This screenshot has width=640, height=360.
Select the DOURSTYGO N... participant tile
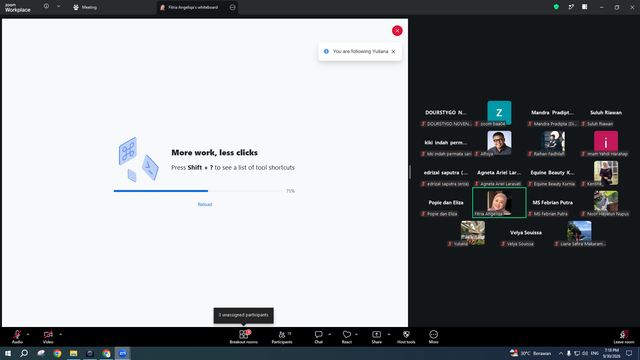tap(446, 113)
